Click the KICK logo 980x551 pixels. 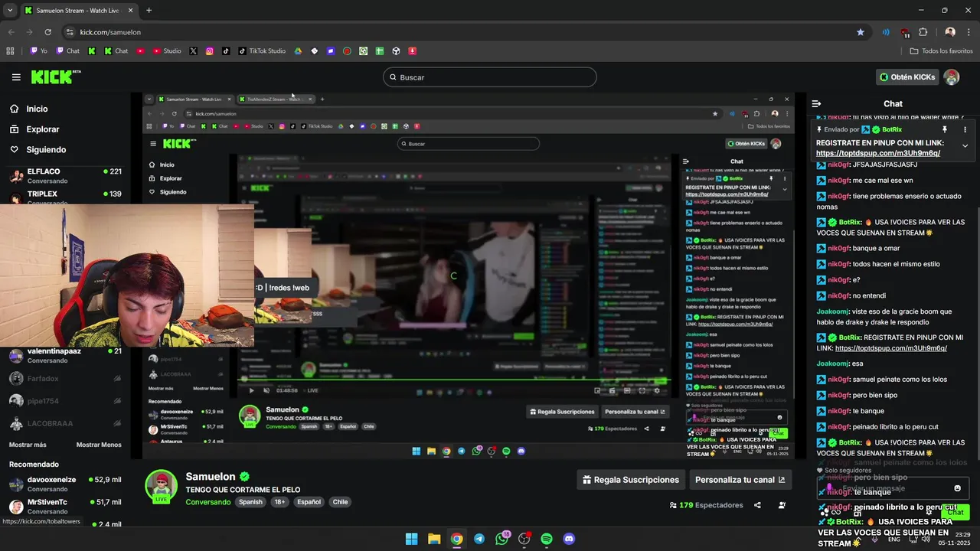pyautogui.click(x=56, y=77)
